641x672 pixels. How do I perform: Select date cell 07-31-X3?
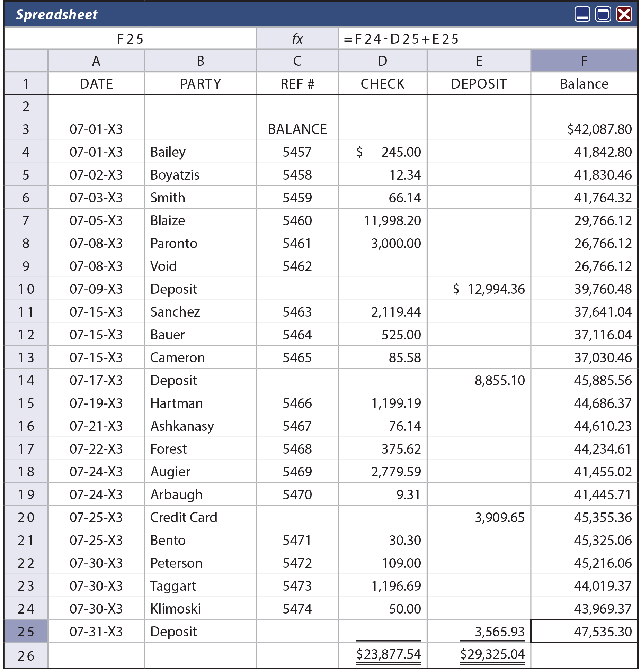(x=96, y=631)
